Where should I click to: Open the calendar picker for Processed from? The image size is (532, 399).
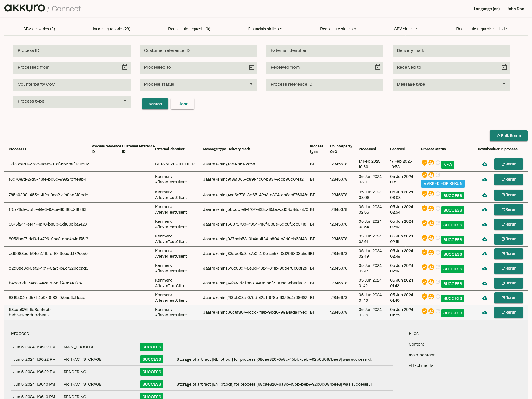click(x=125, y=67)
